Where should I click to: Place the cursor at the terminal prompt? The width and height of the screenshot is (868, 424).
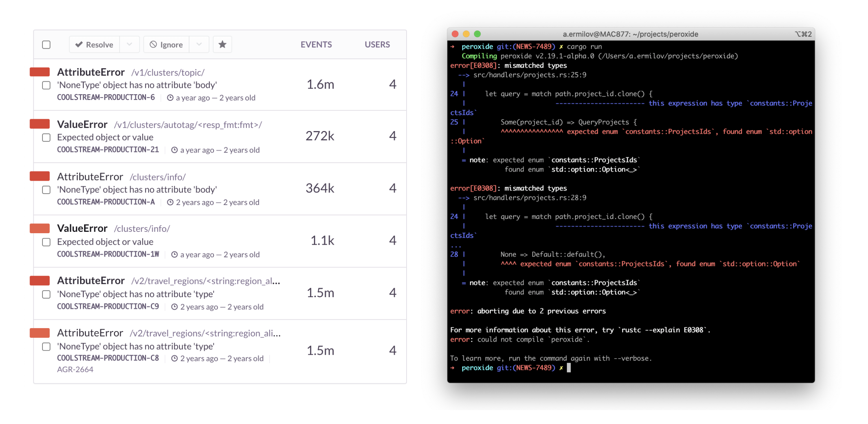click(x=569, y=368)
